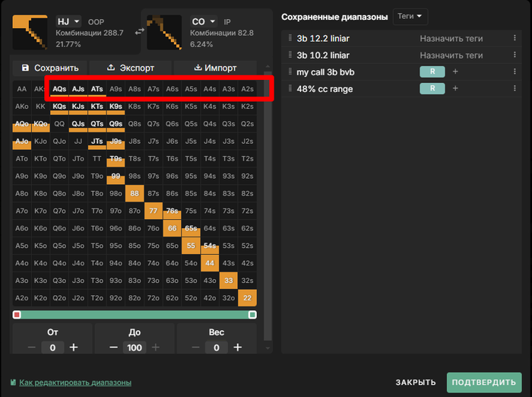This screenshot has height=397, width=532.
Task: Toggle the KK hand cell
Action: (40, 106)
